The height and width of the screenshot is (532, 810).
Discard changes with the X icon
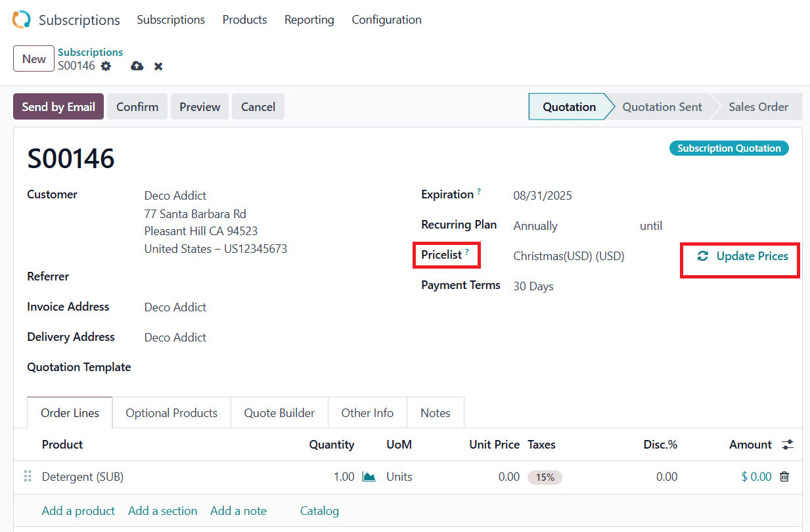pos(158,66)
